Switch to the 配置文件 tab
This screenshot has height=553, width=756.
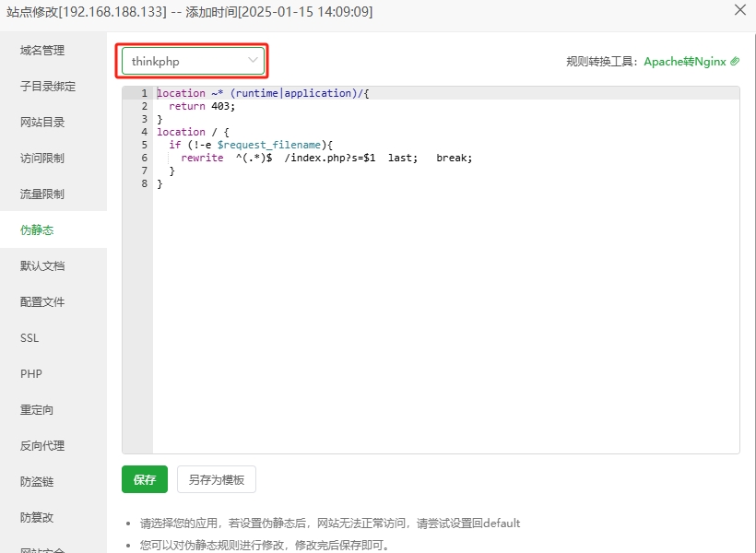[x=42, y=302]
